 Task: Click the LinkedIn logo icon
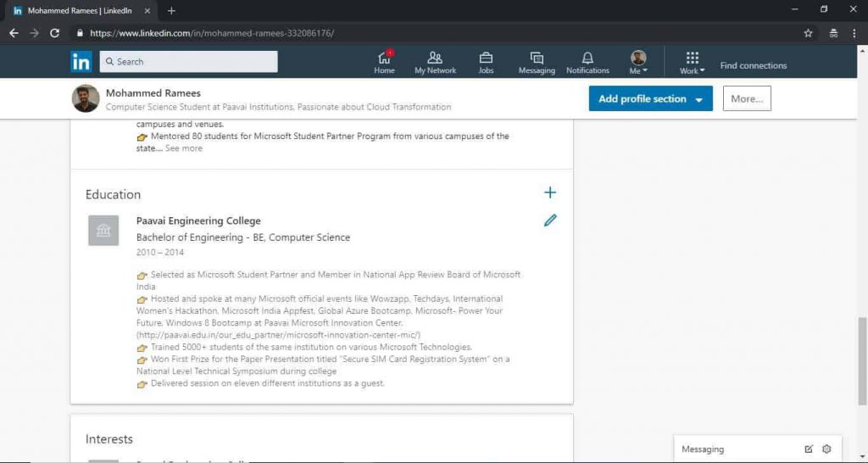pos(81,61)
